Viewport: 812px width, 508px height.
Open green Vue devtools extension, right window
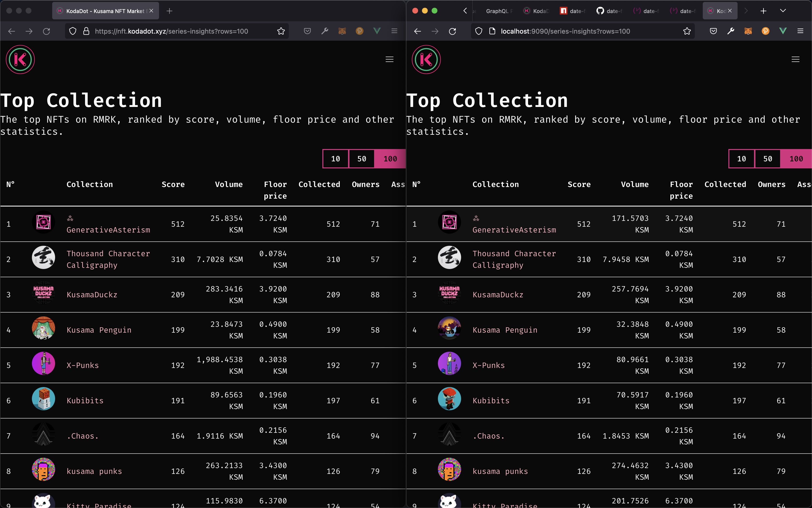click(x=783, y=31)
